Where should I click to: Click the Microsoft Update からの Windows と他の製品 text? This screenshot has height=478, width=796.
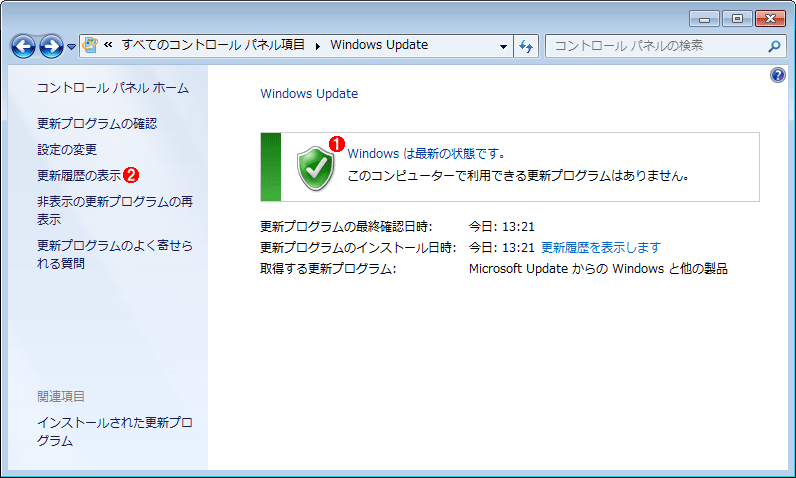pos(598,268)
